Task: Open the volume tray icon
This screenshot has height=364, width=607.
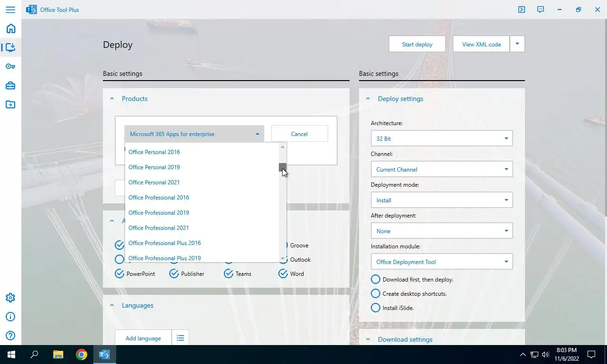Action: [545, 355]
